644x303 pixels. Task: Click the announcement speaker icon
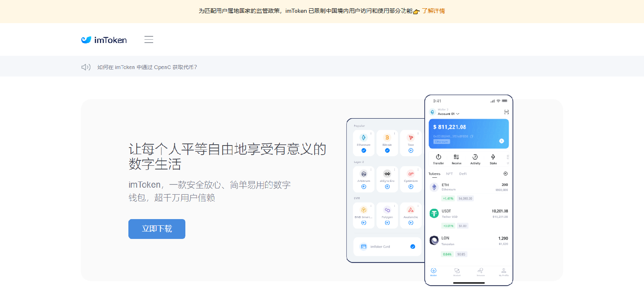86,67
